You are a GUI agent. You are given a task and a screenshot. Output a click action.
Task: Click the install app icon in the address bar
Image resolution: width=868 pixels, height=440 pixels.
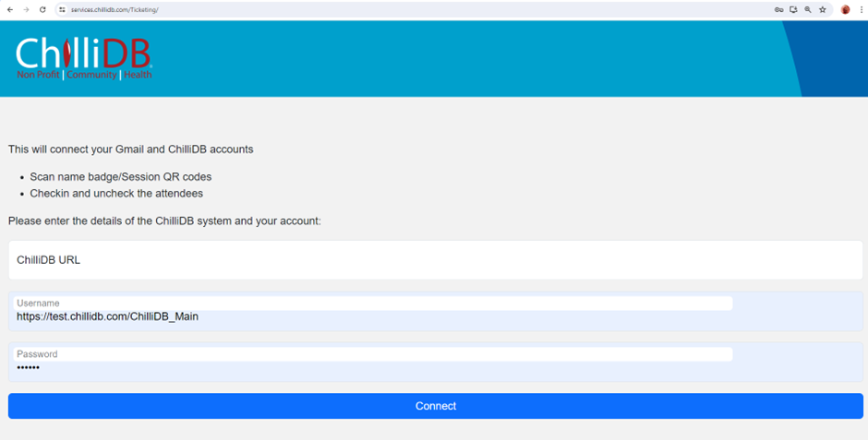pos(793,9)
